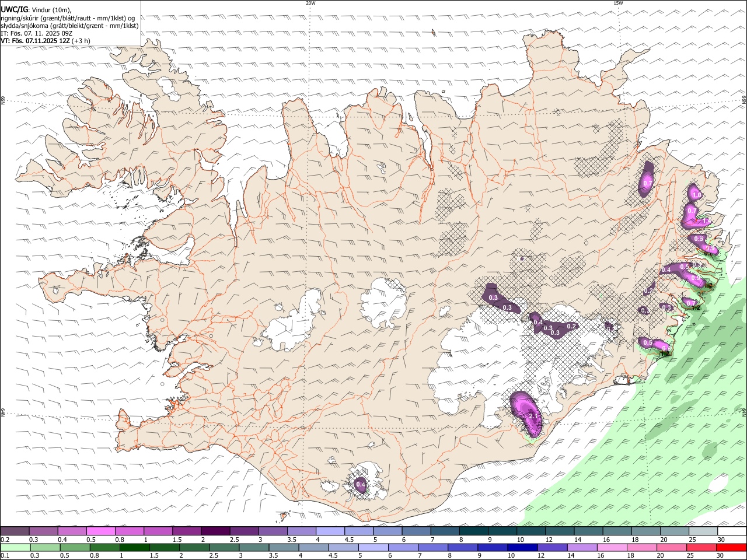Click the legend label '0.1' in rain row
This screenshot has height=560, width=747.
(5, 556)
